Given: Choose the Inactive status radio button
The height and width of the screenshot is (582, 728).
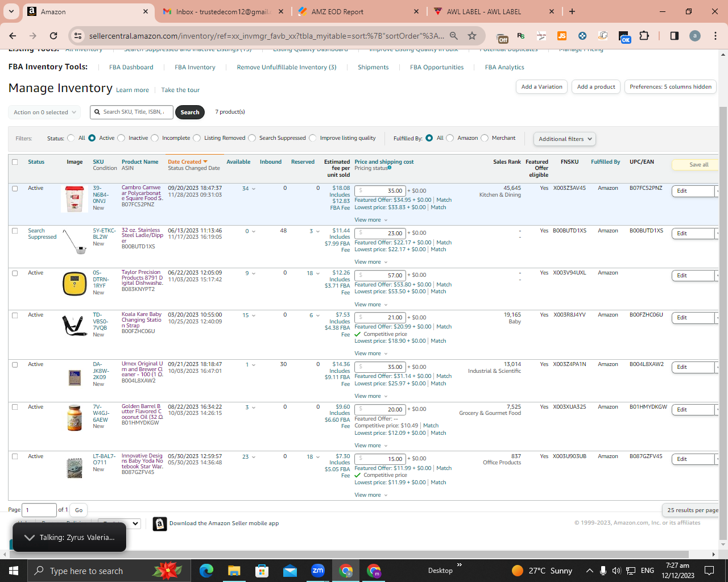Looking at the screenshot, I should 121,138.
